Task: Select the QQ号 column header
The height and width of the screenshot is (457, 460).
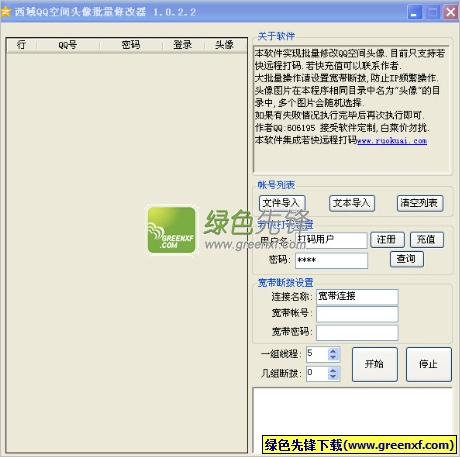Action: [68, 45]
